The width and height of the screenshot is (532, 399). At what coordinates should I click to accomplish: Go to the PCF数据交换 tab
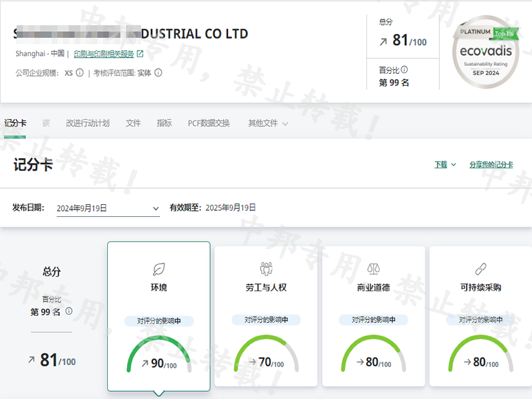coord(209,123)
